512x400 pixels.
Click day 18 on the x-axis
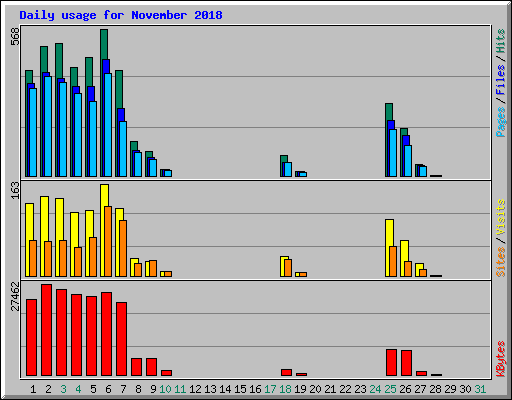pyautogui.click(x=285, y=389)
